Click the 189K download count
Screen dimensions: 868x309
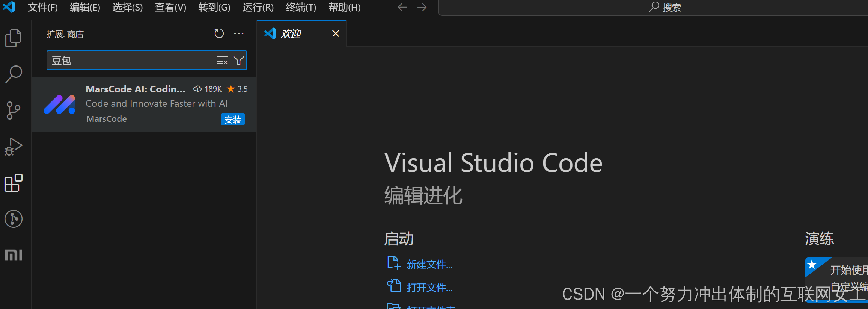coord(208,89)
